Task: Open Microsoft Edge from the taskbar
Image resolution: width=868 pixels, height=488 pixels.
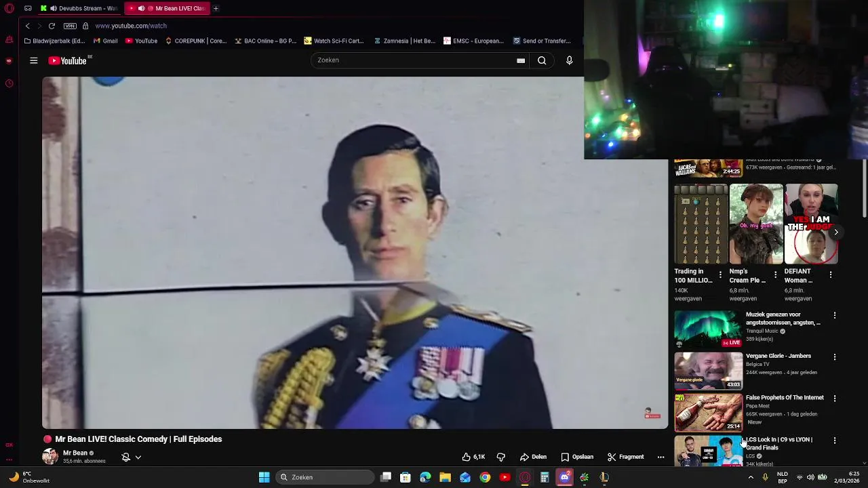Action: [425, 477]
